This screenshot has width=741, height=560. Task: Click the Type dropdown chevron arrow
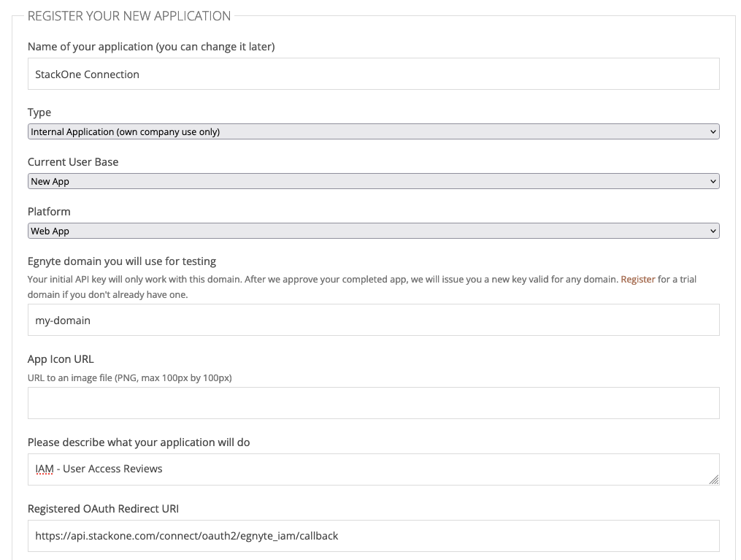[712, 131]
